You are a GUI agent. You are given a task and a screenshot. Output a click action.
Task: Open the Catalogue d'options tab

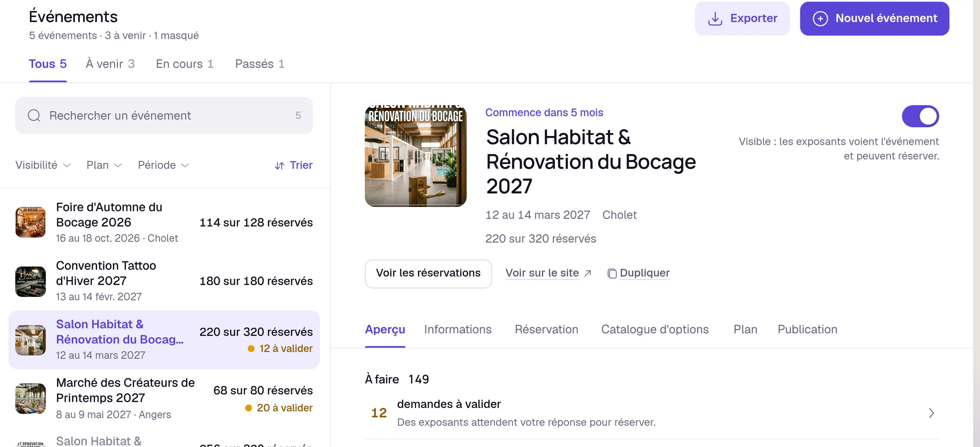click(x=655, y=329)
